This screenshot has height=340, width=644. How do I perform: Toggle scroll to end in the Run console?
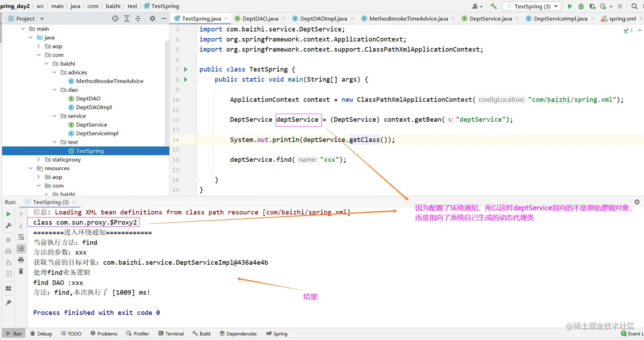tap(21, 249)
